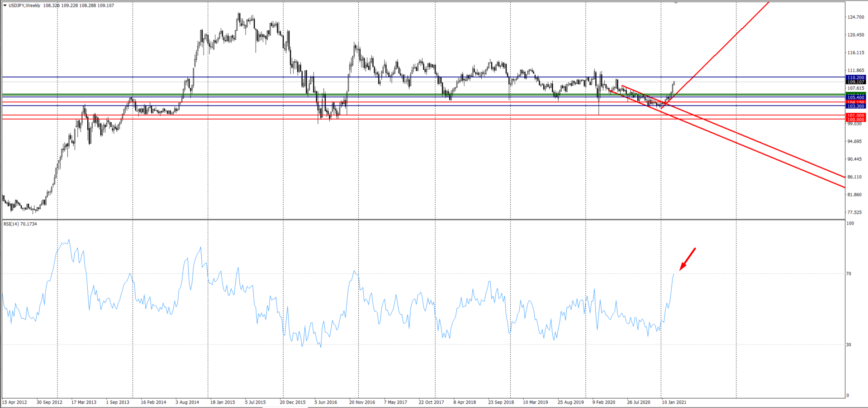The height and width of the screenshot is (408, 868).
Task: Open the USDJPY chart dropdown triangle
Action: (x=5, y=5)
